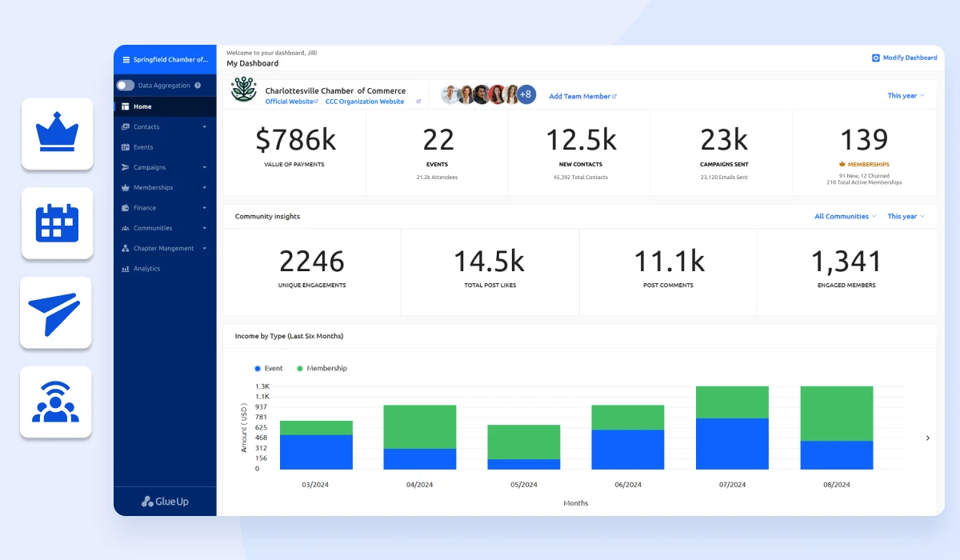Open the Official Website link
Viewport: 960px width, 560px height.
[x=288, y=100]
